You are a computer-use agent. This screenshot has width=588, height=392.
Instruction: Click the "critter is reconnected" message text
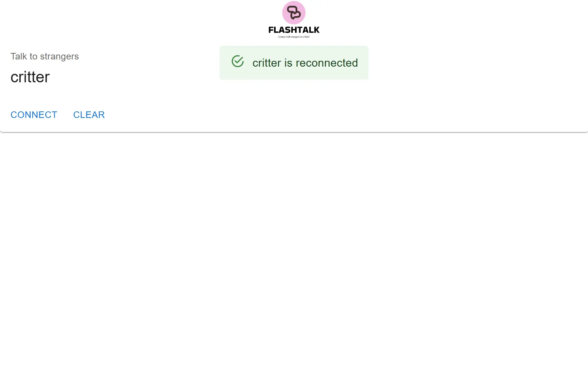tap(305, 63)
